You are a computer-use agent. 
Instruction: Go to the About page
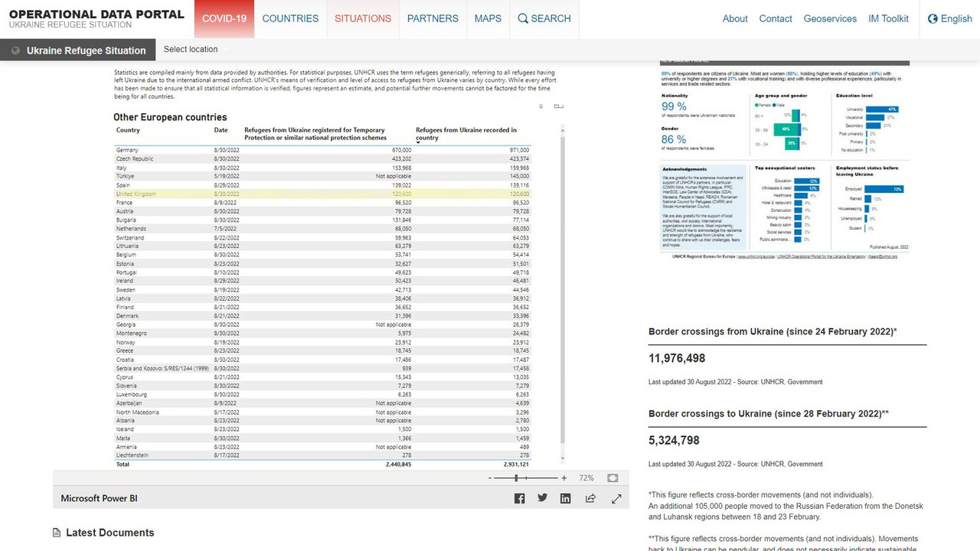[x=735, y=18]
